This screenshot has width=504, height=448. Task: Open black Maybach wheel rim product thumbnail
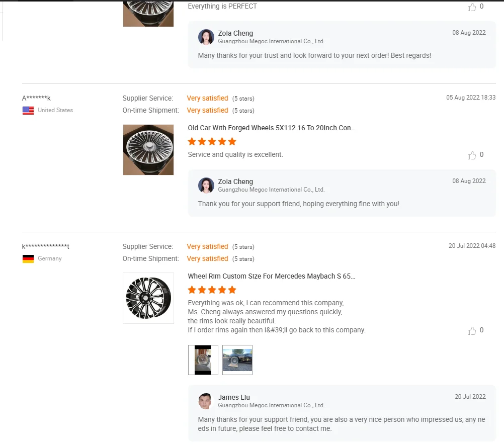(x=148, y=298)
